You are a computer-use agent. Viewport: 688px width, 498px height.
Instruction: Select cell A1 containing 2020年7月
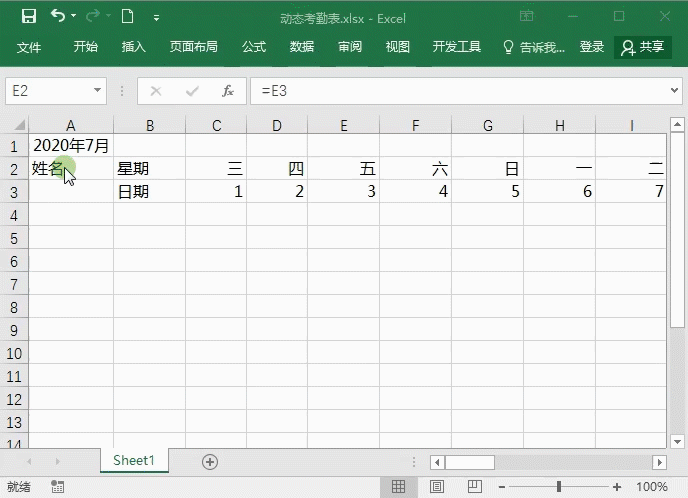70,146
